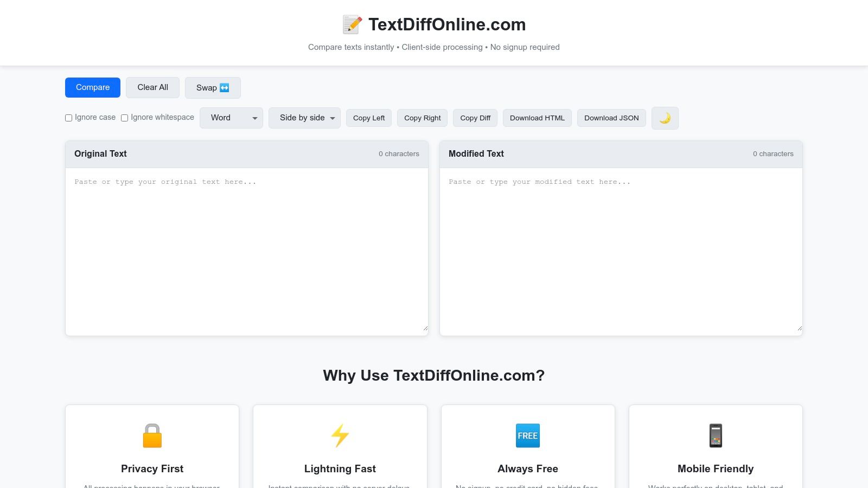Click the resize handle of Original Text area
Screen dimensions: 868x488
[425, 327]
